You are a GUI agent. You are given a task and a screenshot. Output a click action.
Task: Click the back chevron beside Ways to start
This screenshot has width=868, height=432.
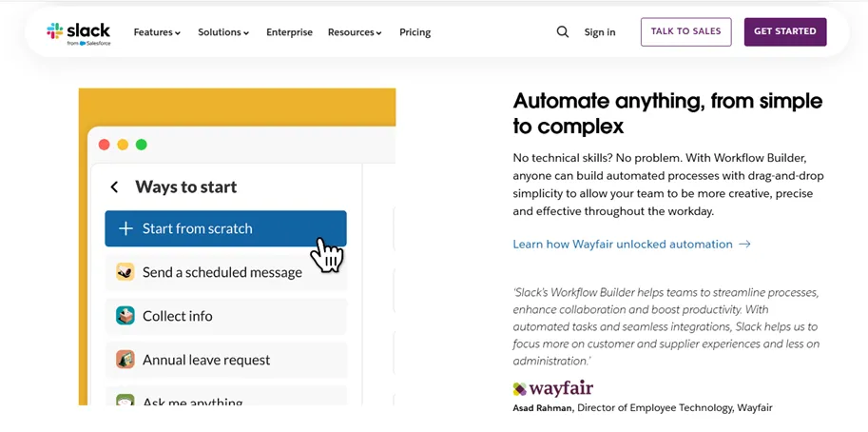point(115,187)
